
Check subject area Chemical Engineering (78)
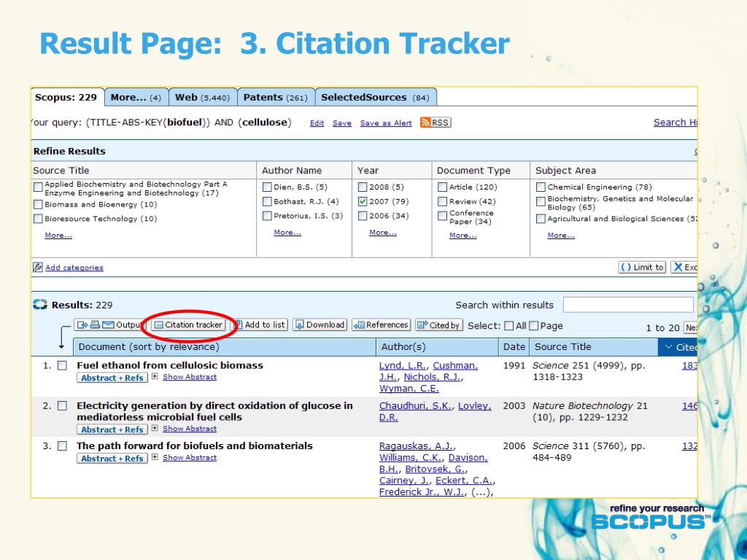pyautogui.click(x=541, y=187)
